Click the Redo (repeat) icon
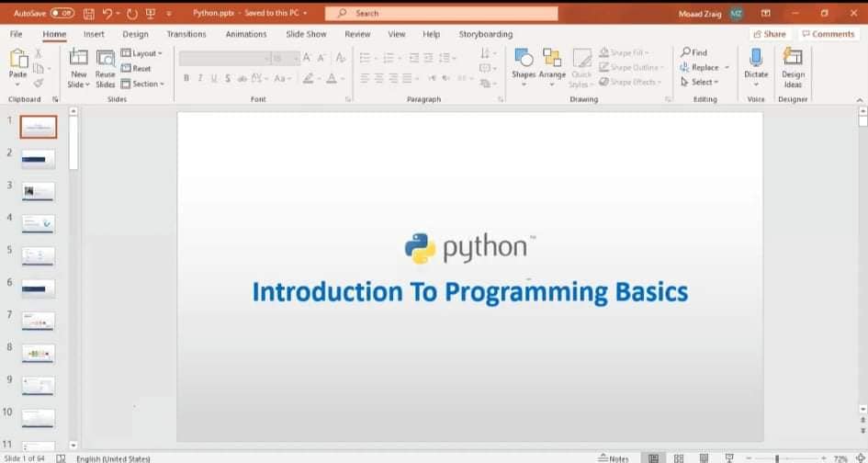868x463 pixels. click(131, 13)
